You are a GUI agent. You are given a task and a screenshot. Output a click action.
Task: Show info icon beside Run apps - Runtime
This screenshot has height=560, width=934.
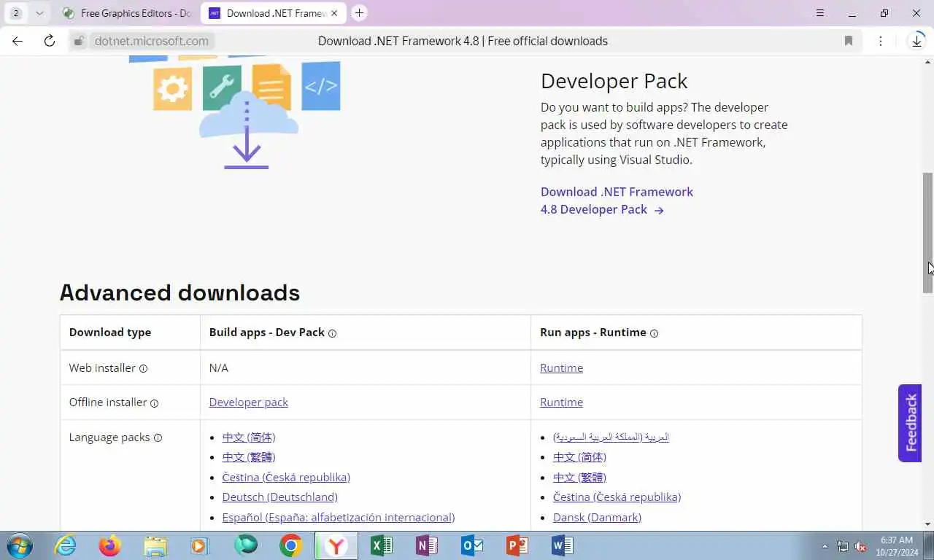point(654,333)
